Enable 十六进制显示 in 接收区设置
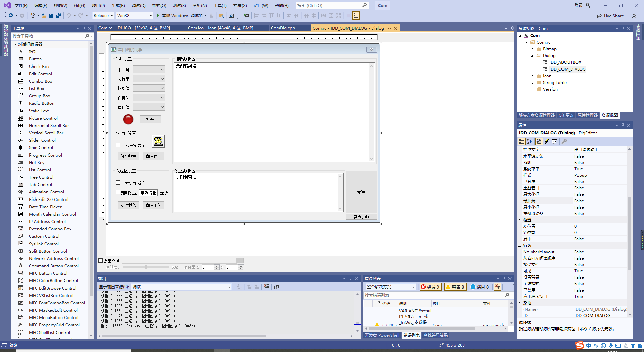The width and height of the screenshot is (644, 352). [x=118, y=145]
